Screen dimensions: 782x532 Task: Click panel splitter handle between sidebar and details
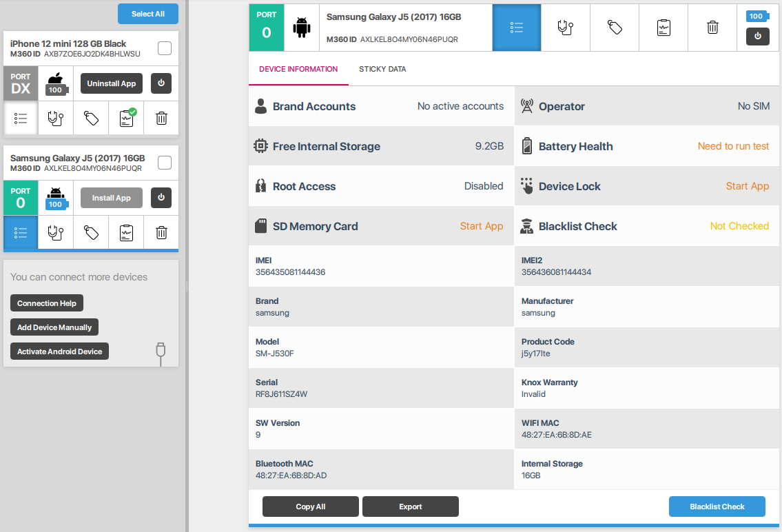click(x=187, y=286)
